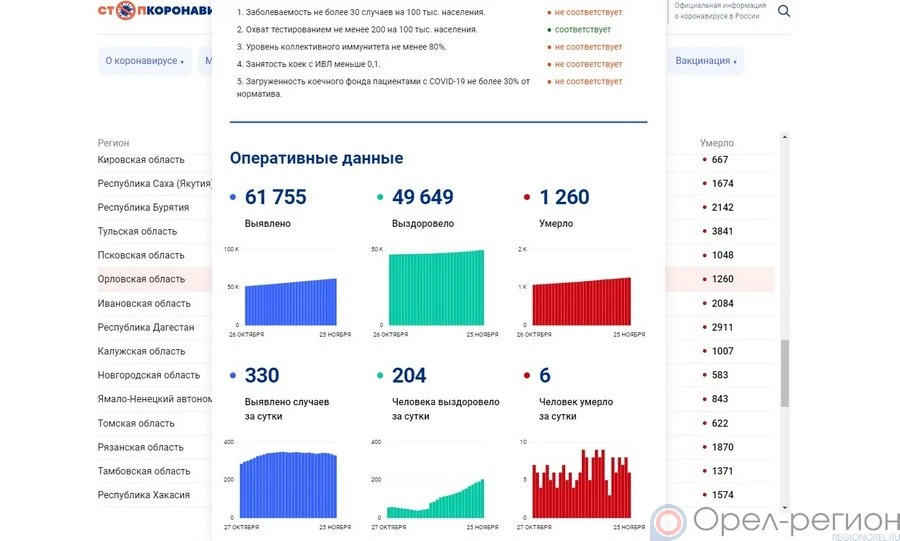Click the teal dot beside 49 649
This screenshot has height=541, width=900.
381,198
